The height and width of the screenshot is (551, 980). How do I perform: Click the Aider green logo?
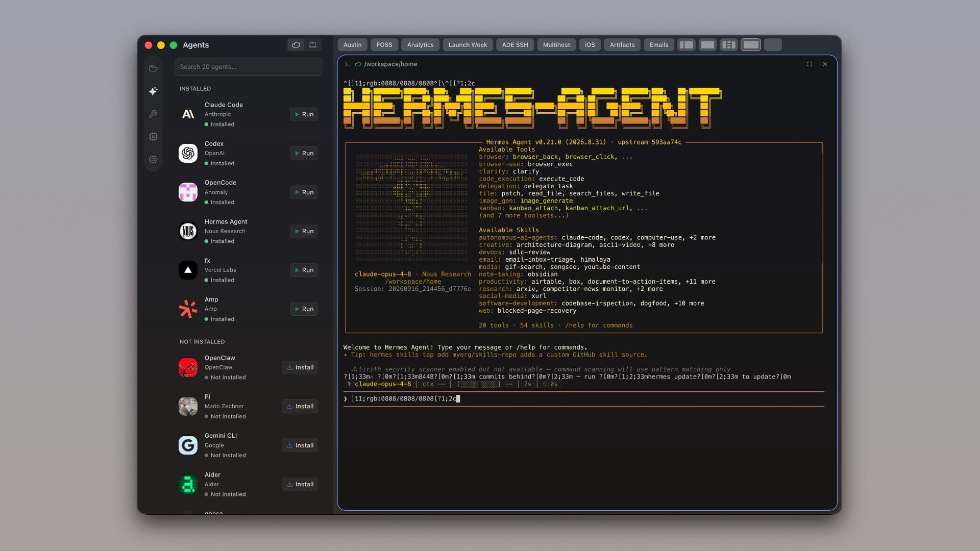pyautogui.click(x=188, y=484)
